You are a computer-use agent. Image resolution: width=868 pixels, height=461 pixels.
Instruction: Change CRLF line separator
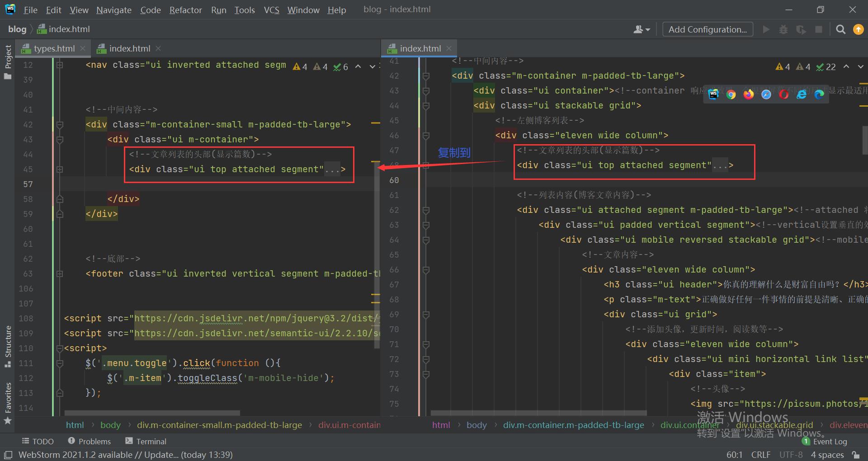(761, 455)
